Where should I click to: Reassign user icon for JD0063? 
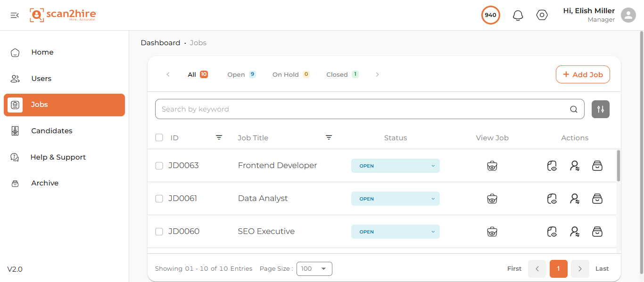tap(575, 166)
